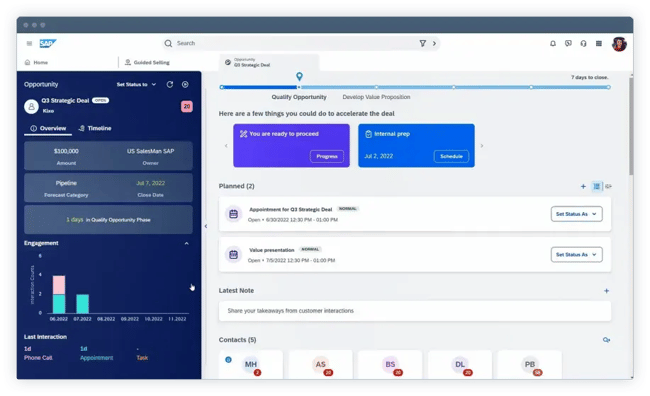The width and height of the screenshot is (650, 396).
Task: Click the Progress button
Action: click(x=327, y=156)
